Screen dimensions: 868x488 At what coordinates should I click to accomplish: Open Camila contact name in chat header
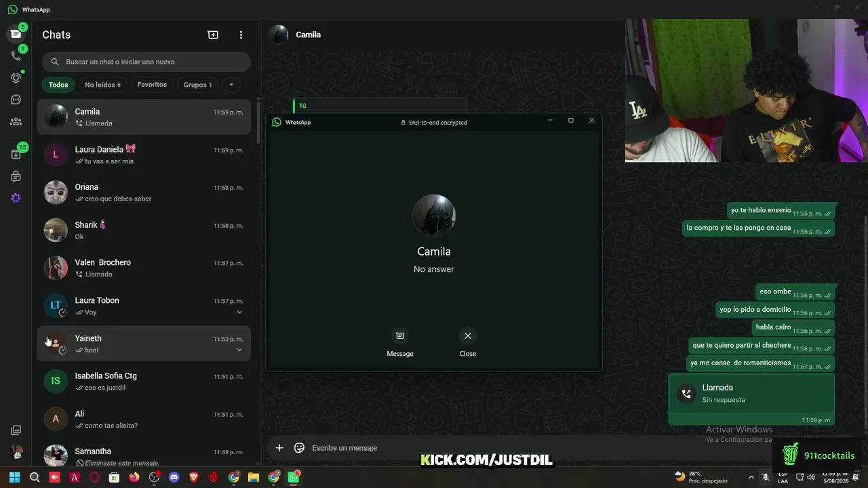click(x=309, y=35)
